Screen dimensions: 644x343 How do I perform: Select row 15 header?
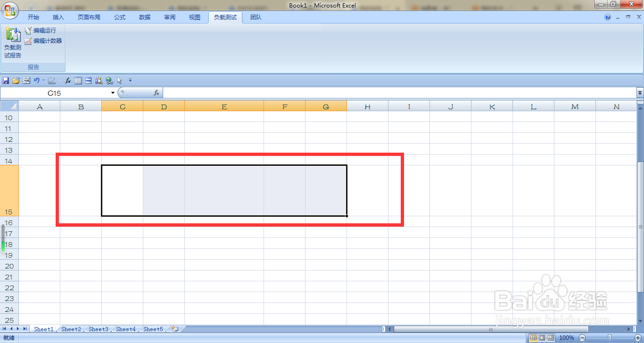point(9,191)
